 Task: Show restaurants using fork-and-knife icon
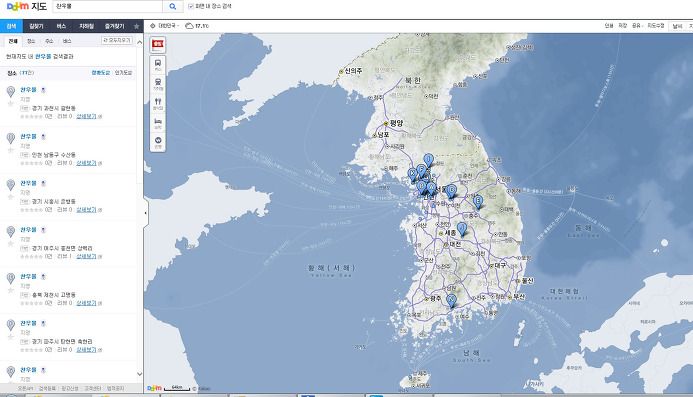(158, 103)
